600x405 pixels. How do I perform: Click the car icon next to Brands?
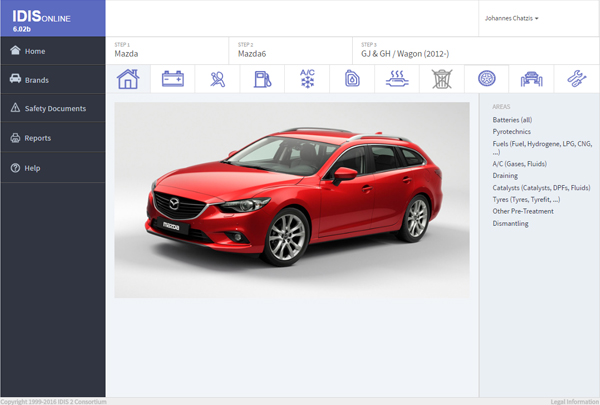15,79
